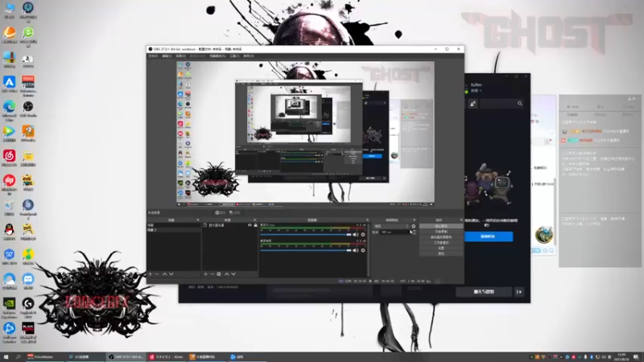Move the source down in Sources list

(233, 274)
